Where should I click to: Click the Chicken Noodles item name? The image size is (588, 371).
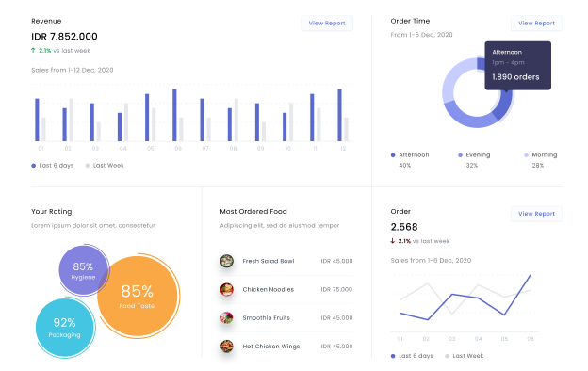tap(269, 289)
